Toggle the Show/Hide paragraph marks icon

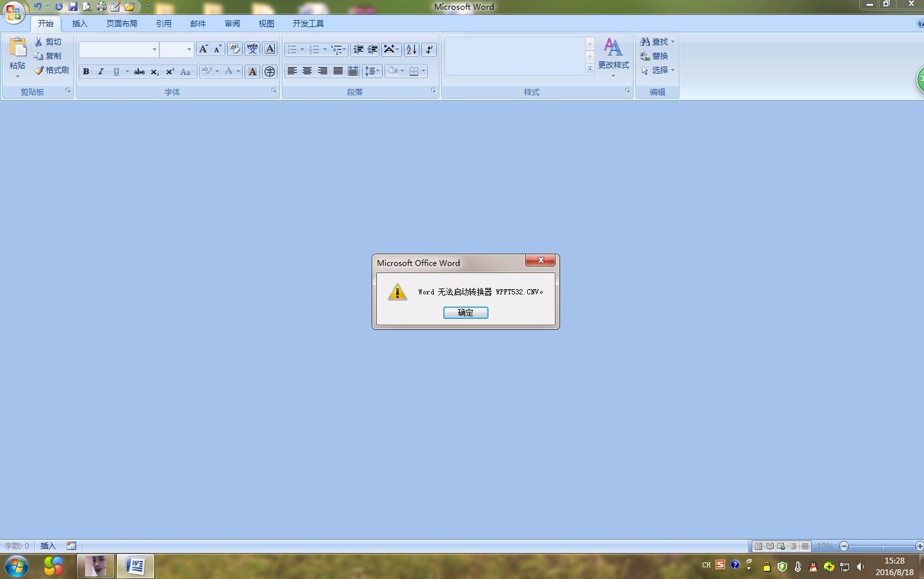tap(429, 49)
